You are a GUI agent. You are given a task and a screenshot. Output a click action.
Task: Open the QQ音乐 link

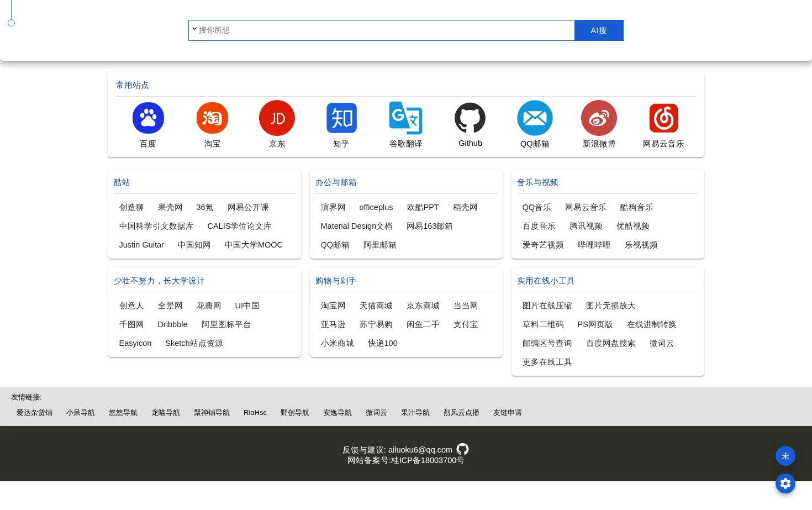537,207
